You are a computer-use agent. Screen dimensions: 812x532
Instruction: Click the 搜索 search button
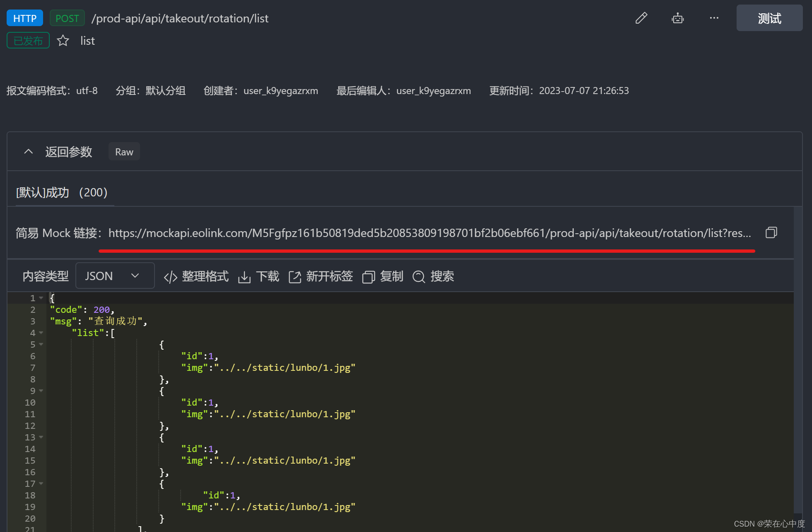[433, 276]
